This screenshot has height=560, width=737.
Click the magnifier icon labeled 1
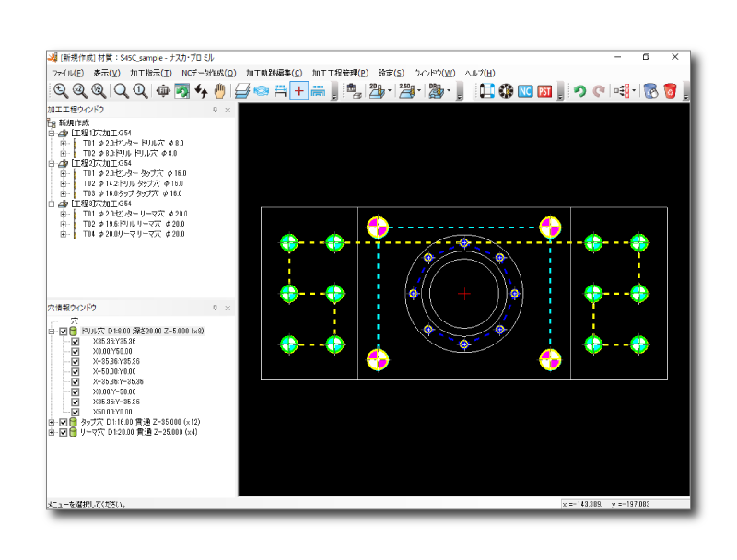140,90
